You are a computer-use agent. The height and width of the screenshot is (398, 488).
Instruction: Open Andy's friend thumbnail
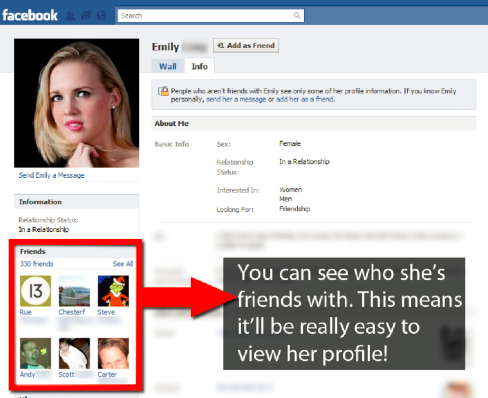[x=35, y=353]
